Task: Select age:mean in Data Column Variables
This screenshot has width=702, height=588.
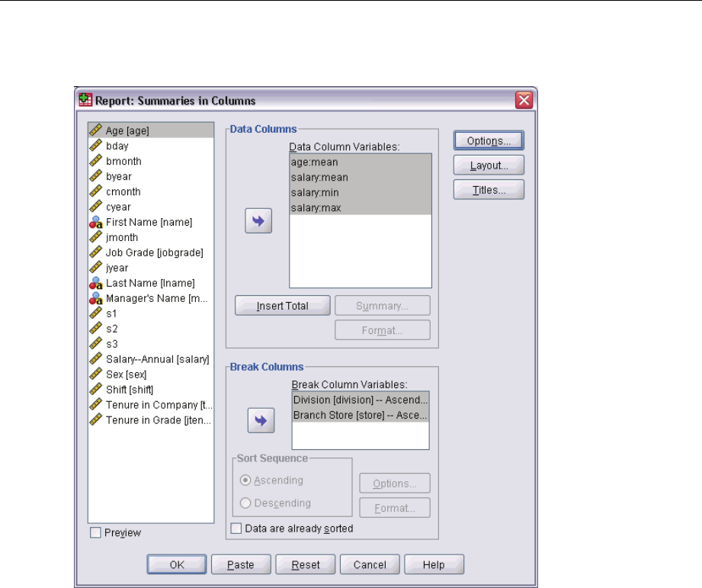Action: 361,162
